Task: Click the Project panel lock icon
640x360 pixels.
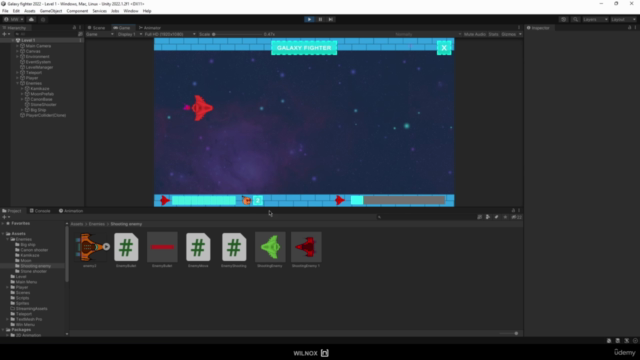Action: 513,211
